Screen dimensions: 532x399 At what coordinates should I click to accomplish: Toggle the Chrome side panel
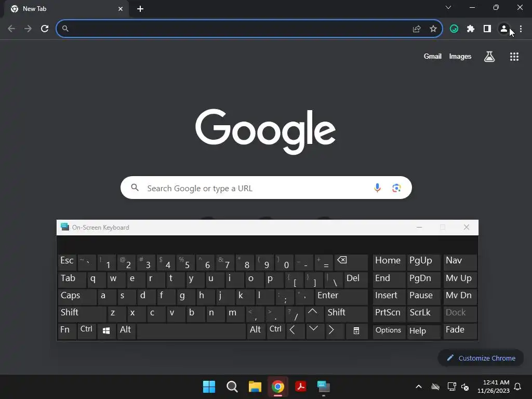tap(487, 29)
